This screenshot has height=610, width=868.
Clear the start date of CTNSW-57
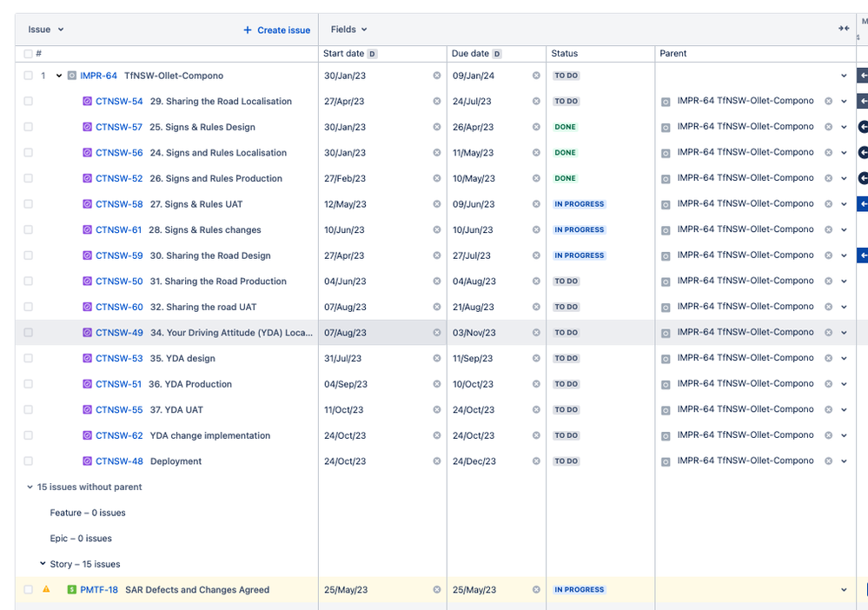click(435, 126)
